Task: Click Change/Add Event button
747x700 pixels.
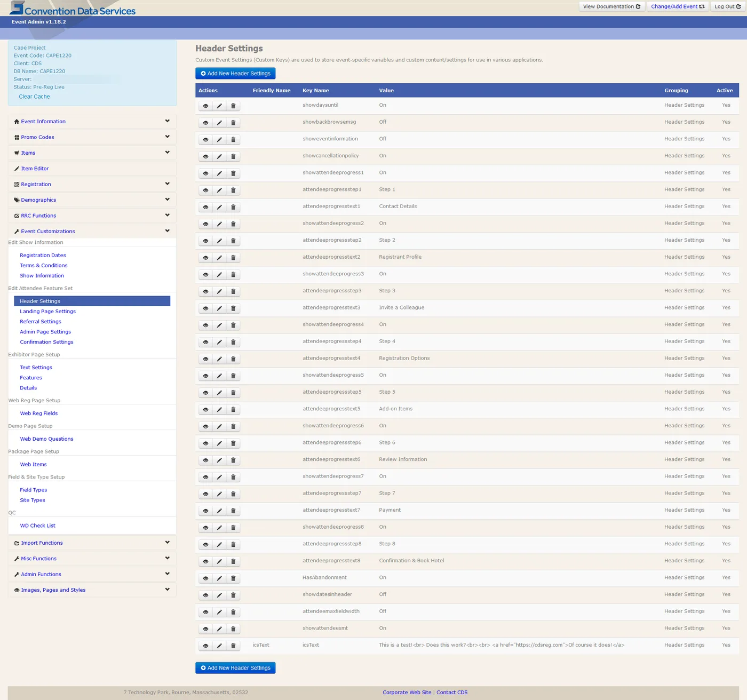Action: pos(678,6)
